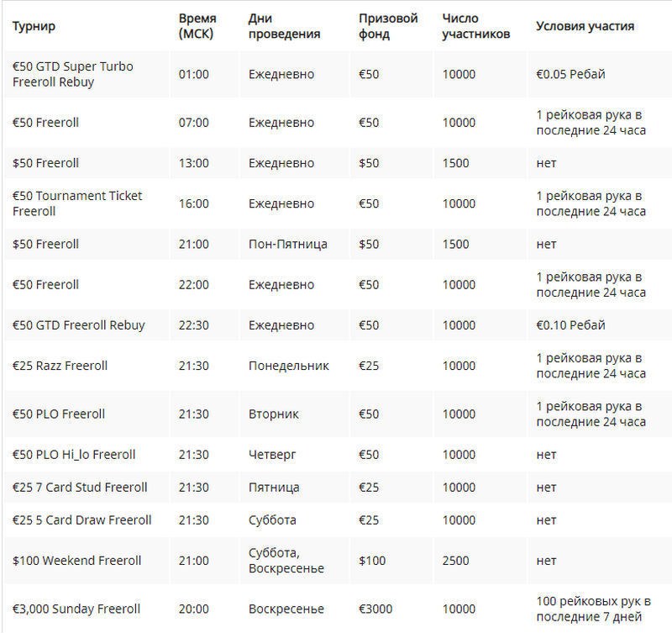Select the €3000 prize fund cell
672x633 pixels.
[x=375, y=609]
